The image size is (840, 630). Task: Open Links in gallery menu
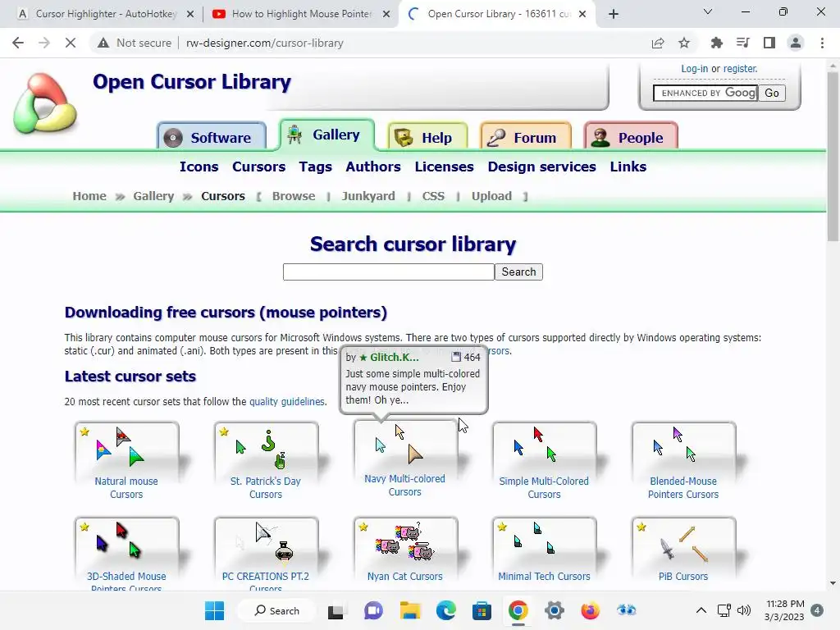coord(628,167)
